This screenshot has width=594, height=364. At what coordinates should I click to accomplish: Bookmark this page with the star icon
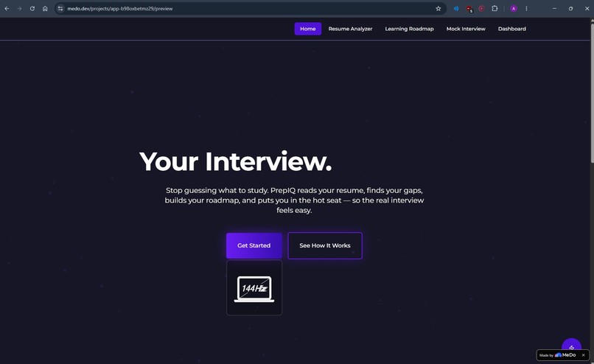click(x=438, y=8)
